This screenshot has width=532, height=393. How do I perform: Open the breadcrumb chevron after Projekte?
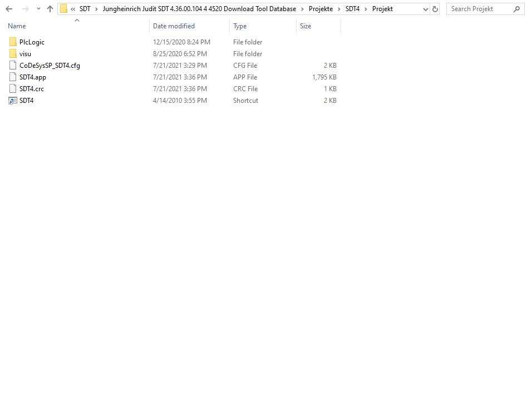[x=341, y=9]
